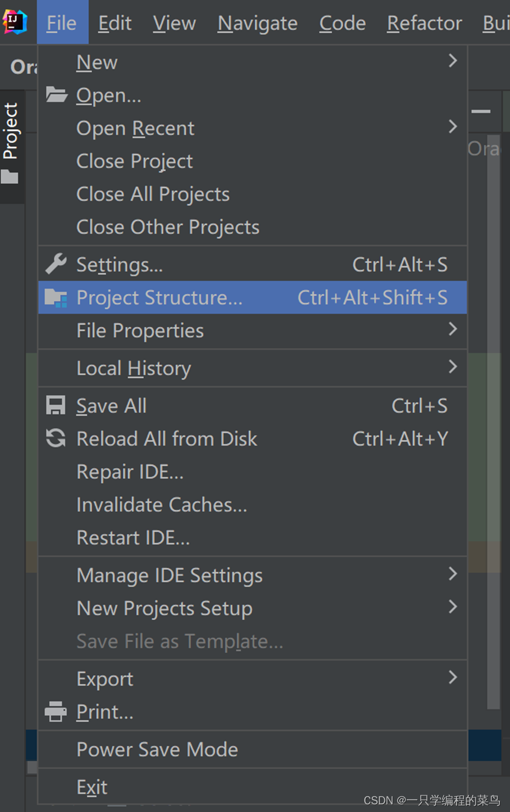Click the Reload All from Disk icon
510x812 pixels.
click(x=56, y=438)
